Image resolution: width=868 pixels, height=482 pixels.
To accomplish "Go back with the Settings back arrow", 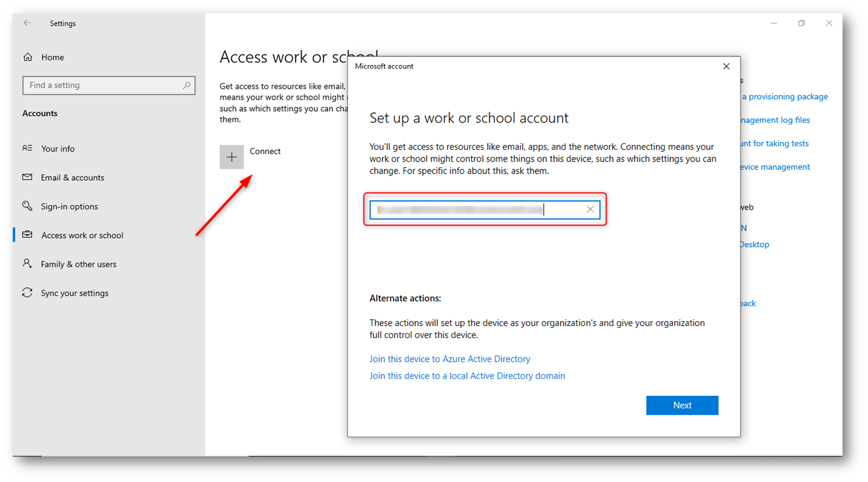I will 27,23.
